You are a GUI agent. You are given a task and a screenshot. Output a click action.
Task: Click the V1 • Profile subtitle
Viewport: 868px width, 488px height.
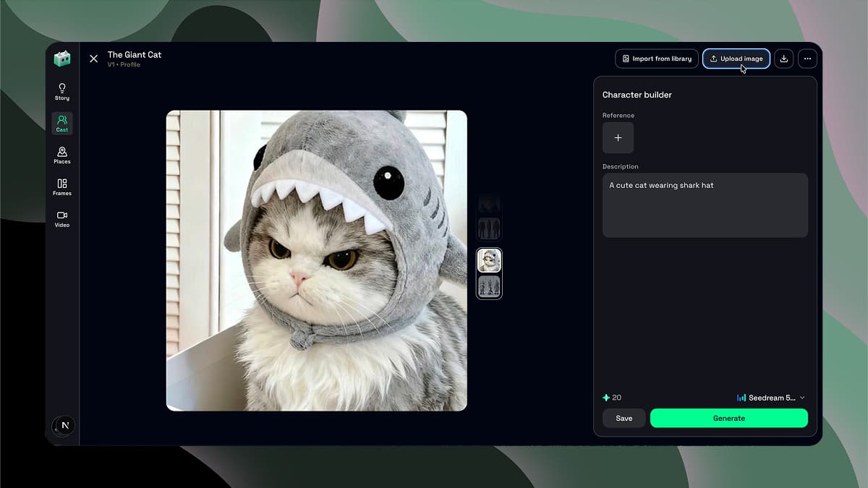[124, 65]
